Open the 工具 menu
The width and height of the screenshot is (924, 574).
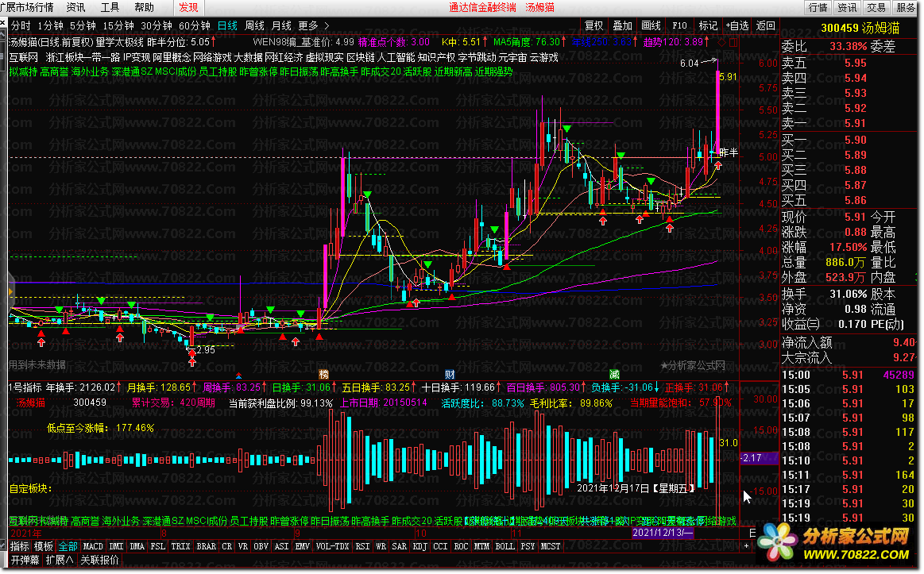[110, 7]
